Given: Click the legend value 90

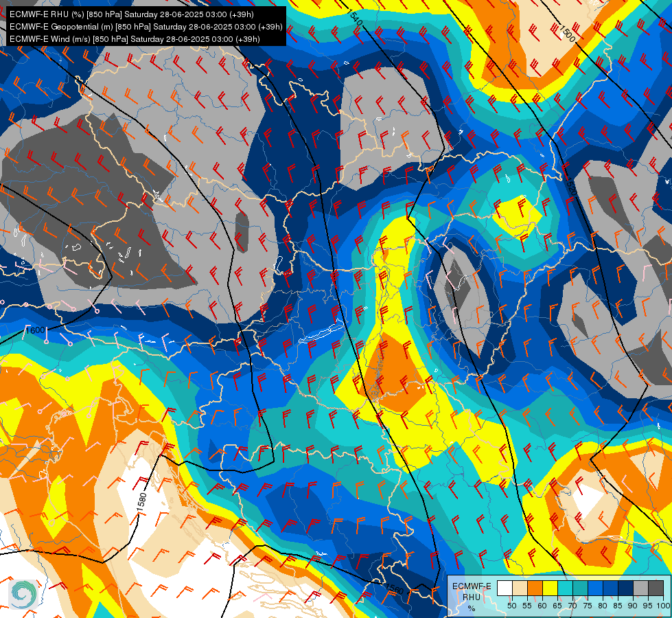Looking at the screenshot, I should pyautogui.click(x=633, y=606).
